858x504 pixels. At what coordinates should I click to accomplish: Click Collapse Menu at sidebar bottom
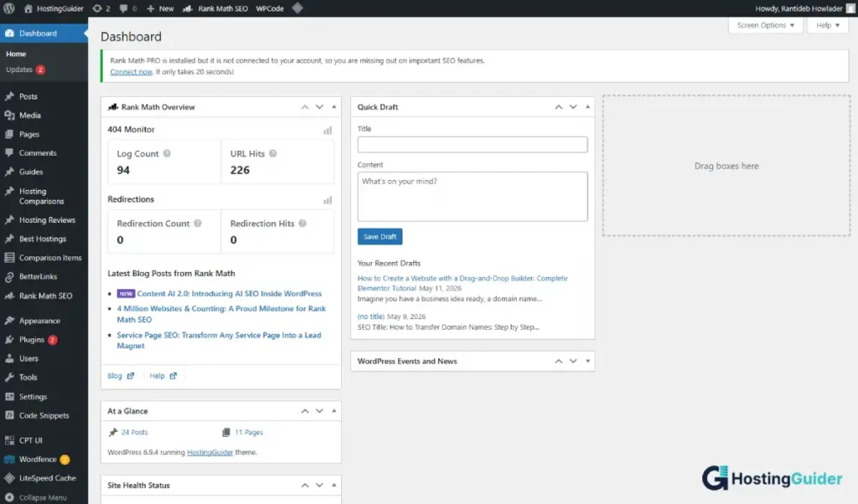[x=44, y=497]
